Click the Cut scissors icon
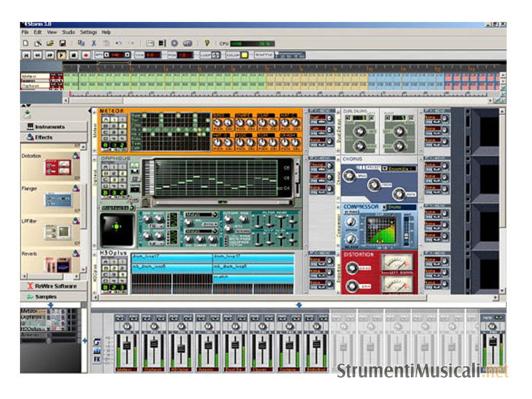The image size is (532, 399). click(x=94, y=43)
